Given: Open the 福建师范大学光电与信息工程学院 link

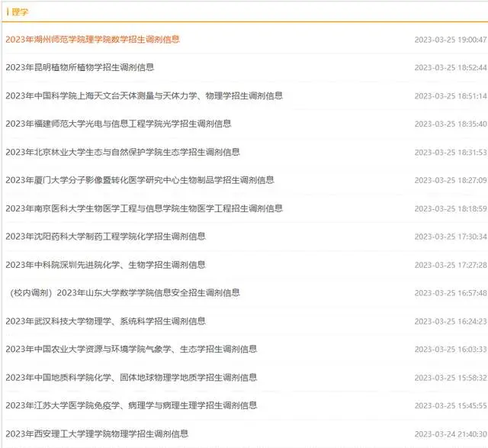Looking at the screenshot, I should pos(118,124).
